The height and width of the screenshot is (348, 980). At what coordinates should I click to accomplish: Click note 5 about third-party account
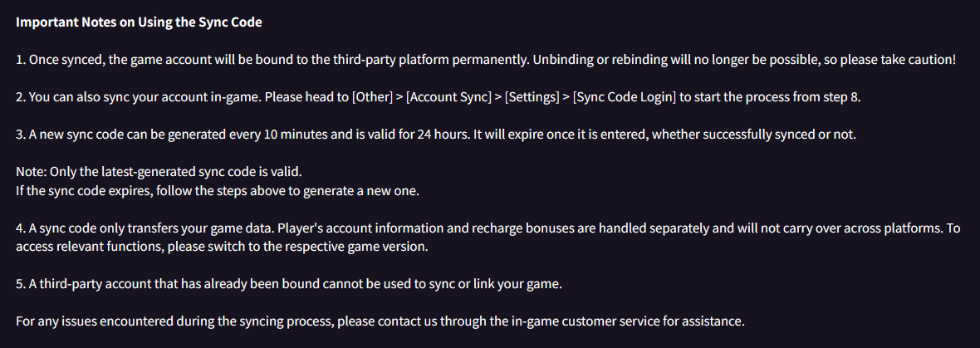click(x=289, y=284)
